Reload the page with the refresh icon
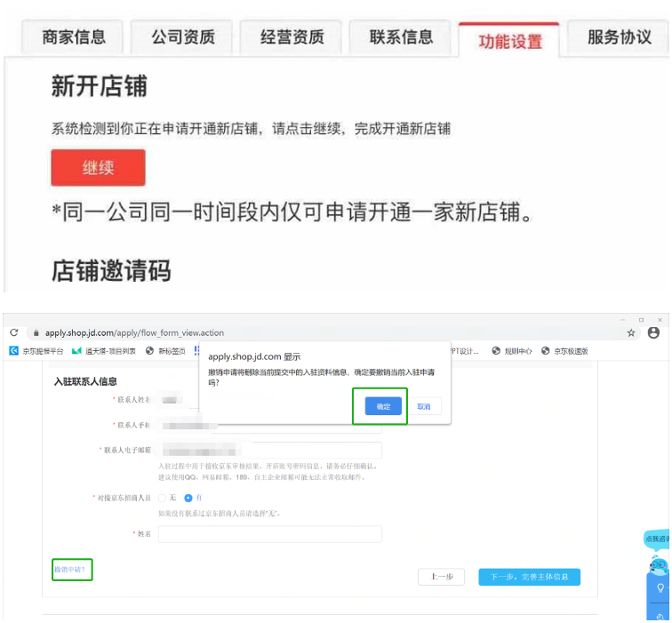The height and width of the screenshot is (623, 672). pyautogui.click(x=14, y=333)
